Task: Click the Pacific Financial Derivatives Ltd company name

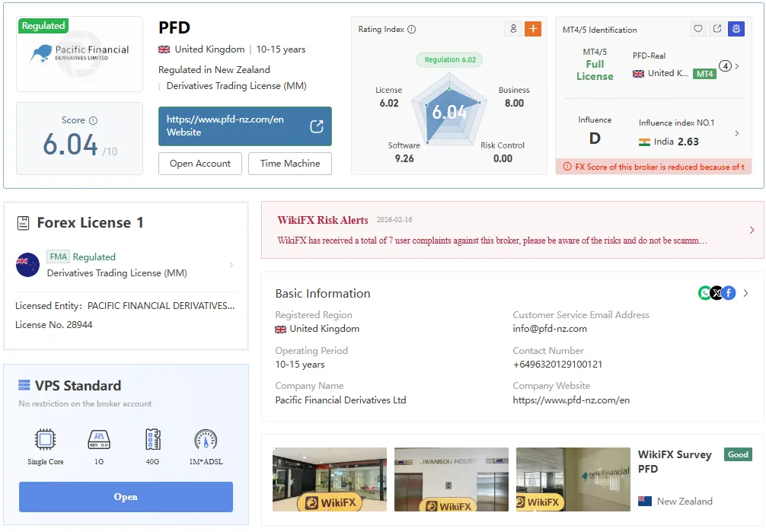Action: (x=340, y=400)
